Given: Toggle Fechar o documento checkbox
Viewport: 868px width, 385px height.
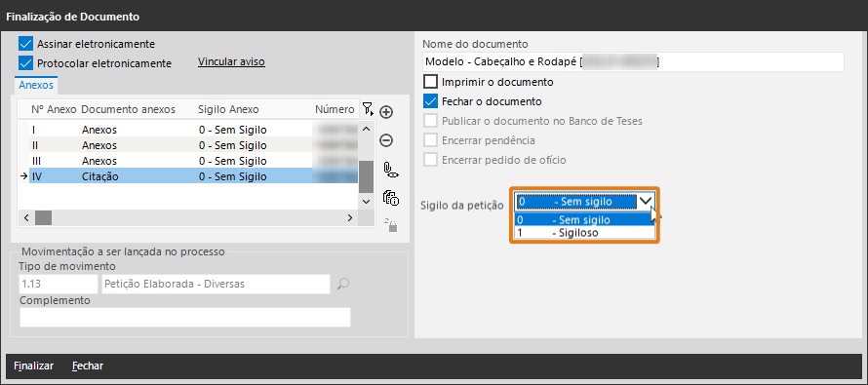Looking at the screenshot, I should click(430, 101).
